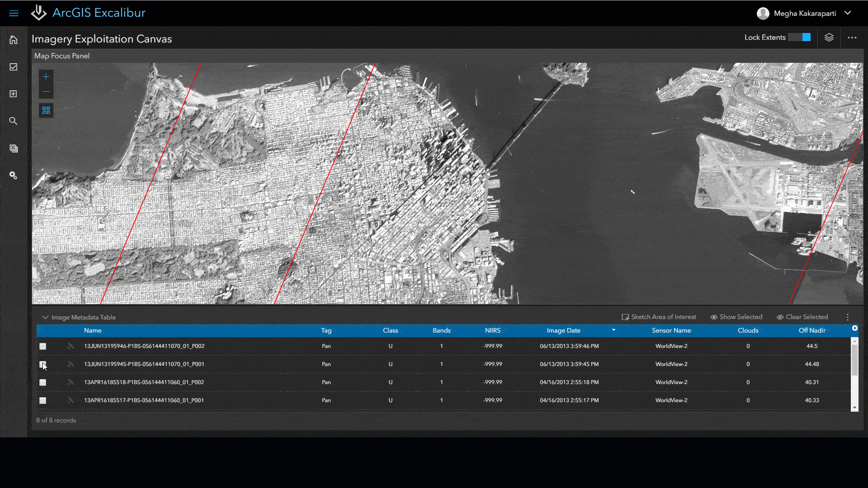The image size is (868, 488).
Task: Collapse the Image Metadata Table panel
Action: point(45,317)
